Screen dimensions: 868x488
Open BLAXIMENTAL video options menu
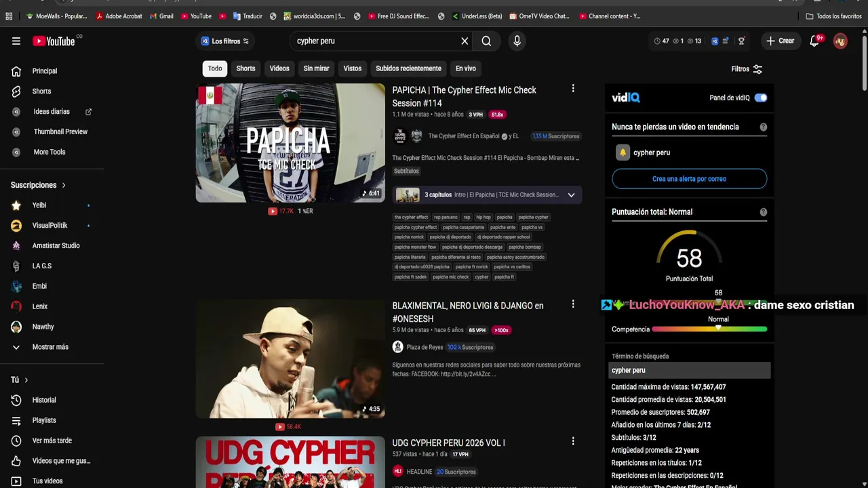(573, 304)
